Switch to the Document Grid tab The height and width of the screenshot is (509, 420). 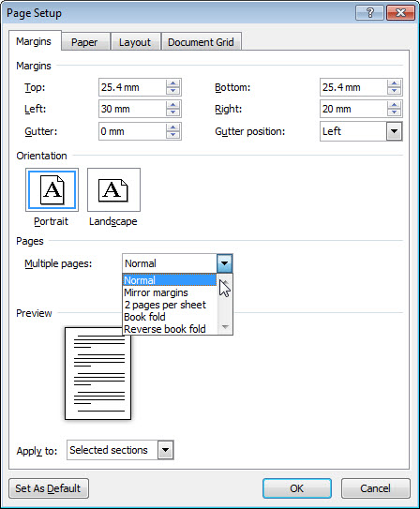point(201,42)
